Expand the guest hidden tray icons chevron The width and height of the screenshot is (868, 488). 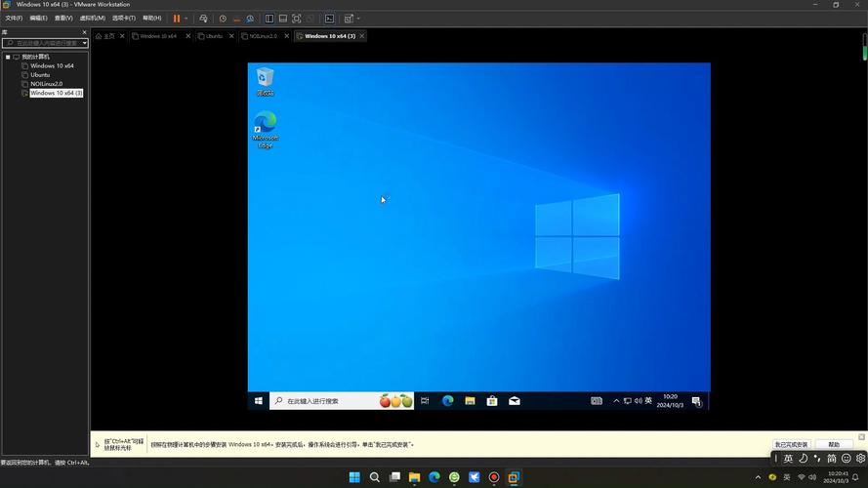point(616,400)
